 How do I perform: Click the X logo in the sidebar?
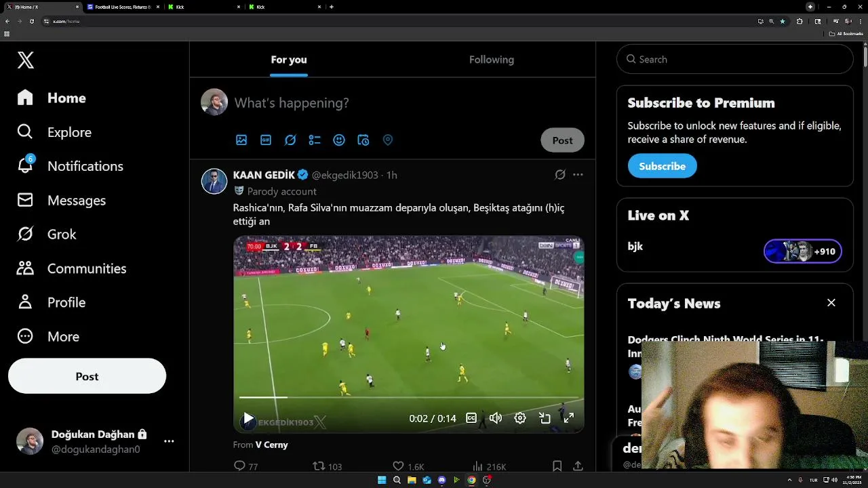(26, 60)
